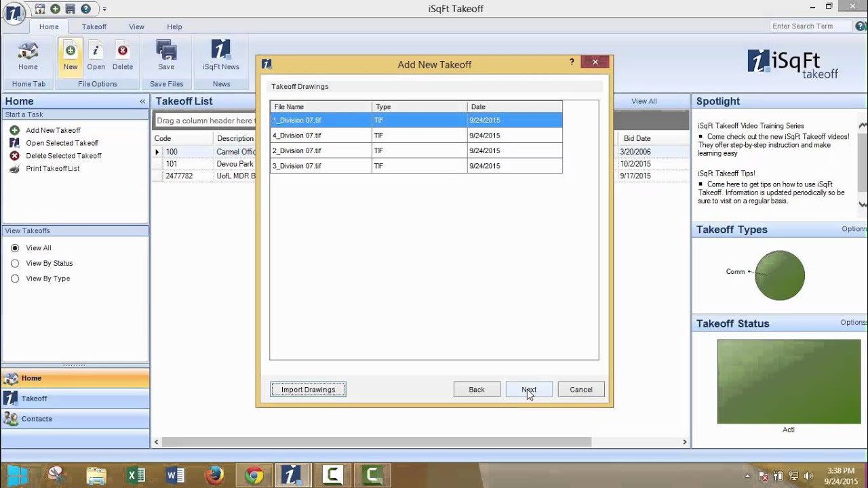Open the Contacts navigation pane button
The height and width of the screenshot is (488, 868).
coord(75,419)
